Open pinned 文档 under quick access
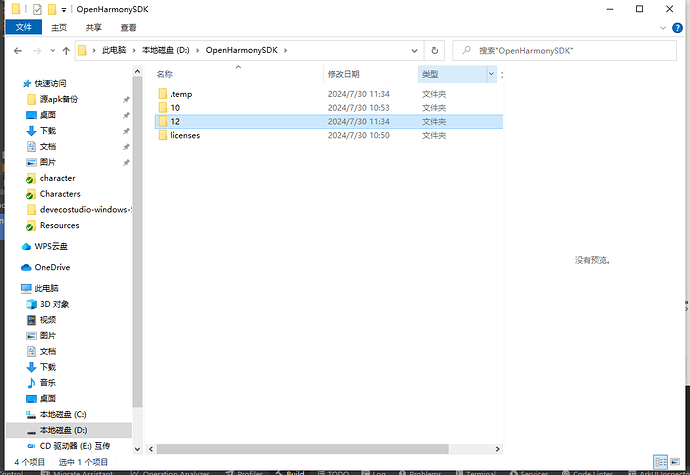The width and height of the screenshot is (690, 475). pyautogui.click(x=48, y=147)
